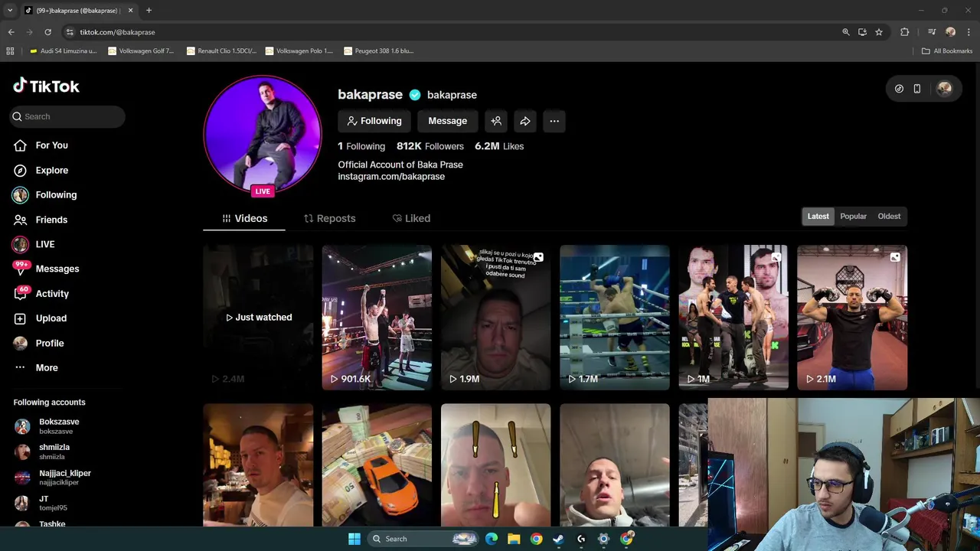Open the More menu in sidebar
This screenshot has height=551, width=980.
point(46,368)
